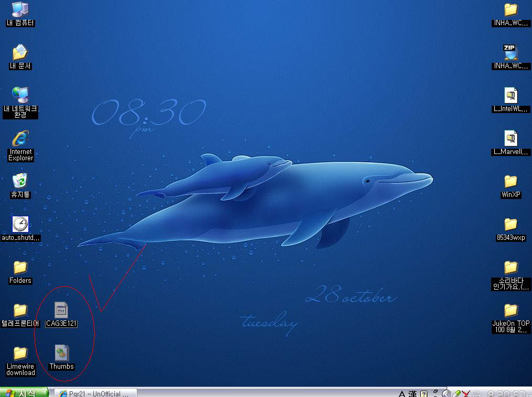This screenshot has height=397, width=532.
Task: Open the IME help question-mark icon
Action: 424,394
